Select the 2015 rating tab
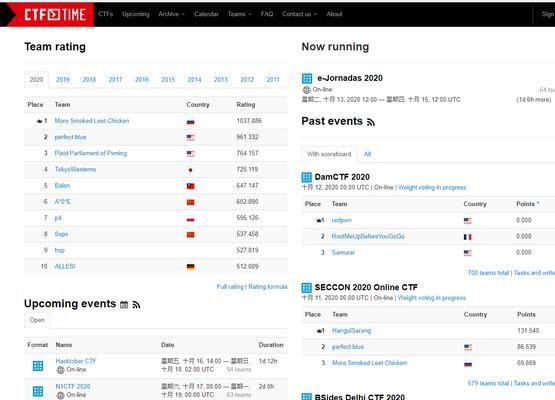The image size is (555, 400). pyautogui.click(x=168, y=80)
